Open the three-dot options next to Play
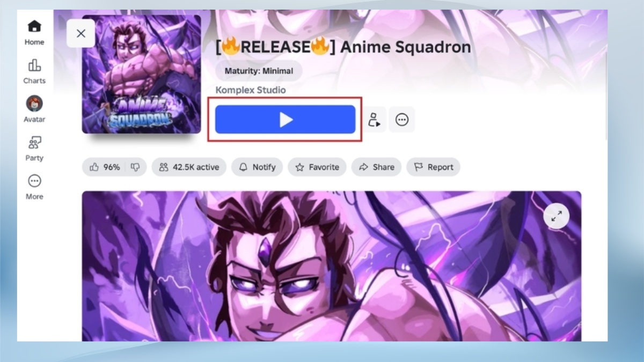The image size is (644, 362). pyautogui.click(x=402, y=120)
